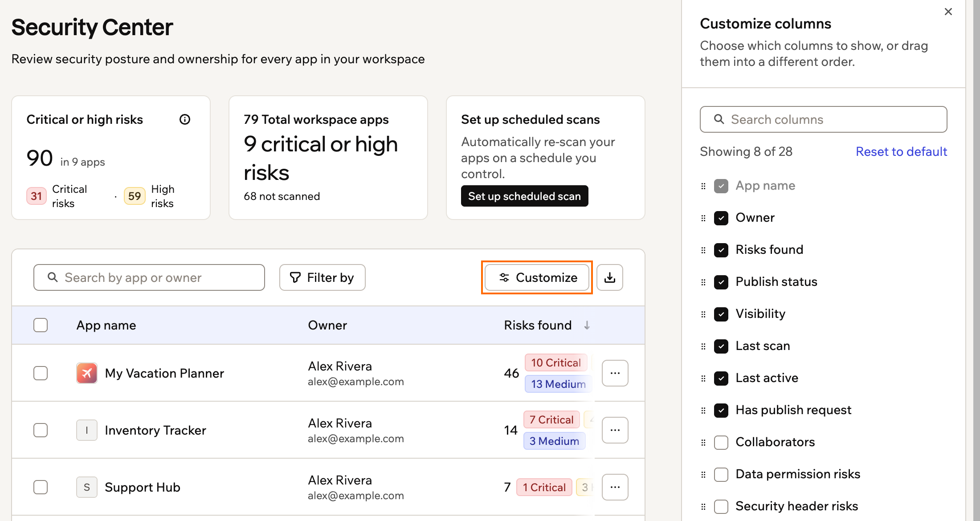
Task: Enable the Data permission risks checkbox
Action: 721,475
